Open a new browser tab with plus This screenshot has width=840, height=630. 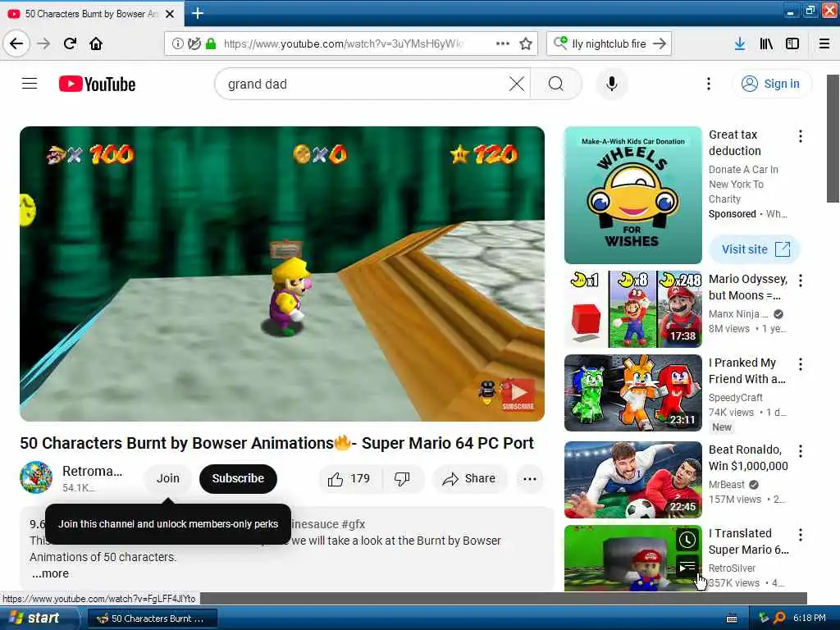click(198, 13)
